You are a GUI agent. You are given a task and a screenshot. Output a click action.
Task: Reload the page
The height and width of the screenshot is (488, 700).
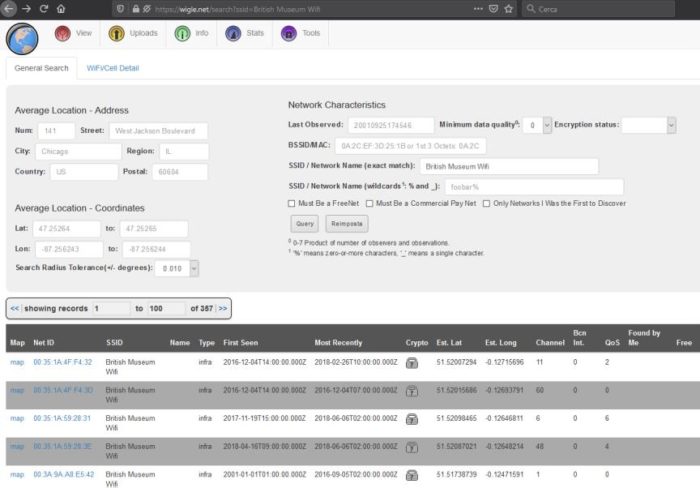pyautogui.click(x=44, y=8)
